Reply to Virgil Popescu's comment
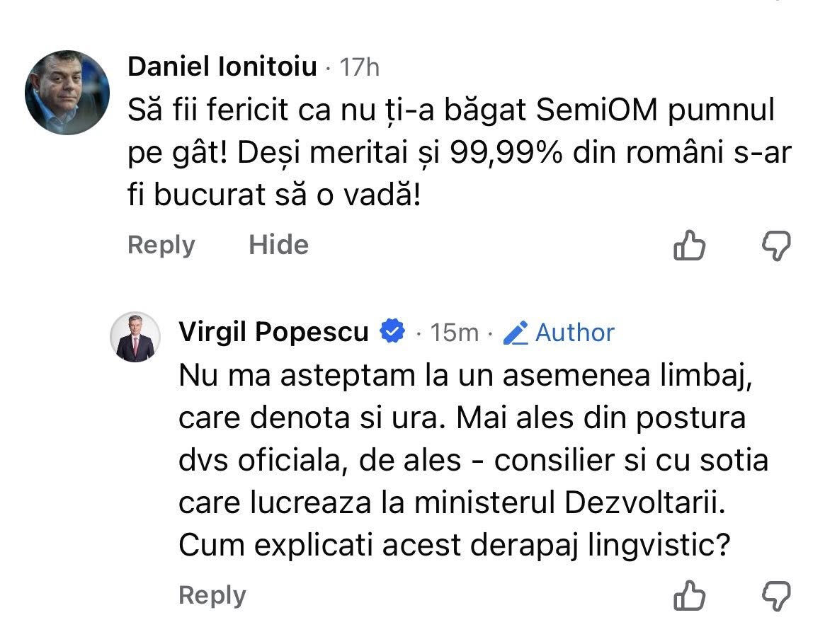825x644 pixels. pos(212,595)
